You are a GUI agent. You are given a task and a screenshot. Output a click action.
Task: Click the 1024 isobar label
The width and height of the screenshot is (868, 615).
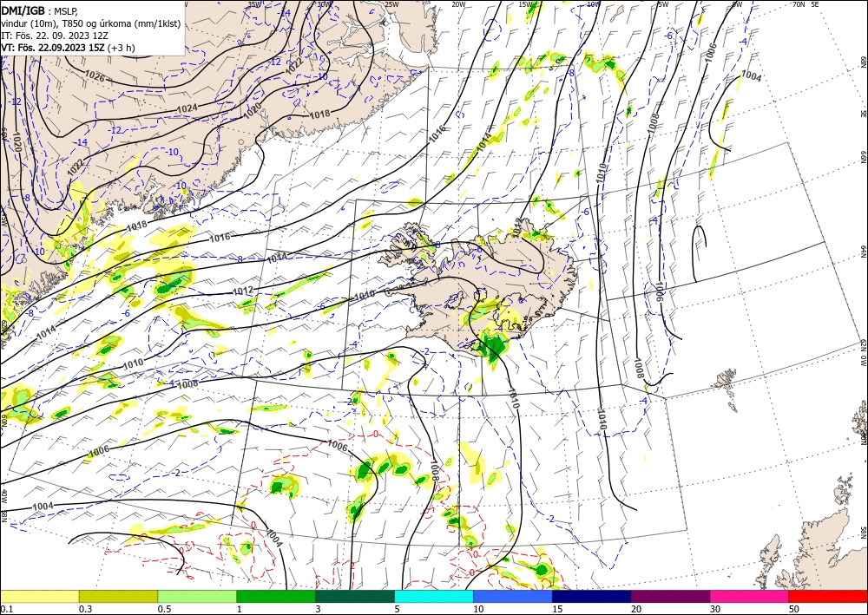(187, 108)
